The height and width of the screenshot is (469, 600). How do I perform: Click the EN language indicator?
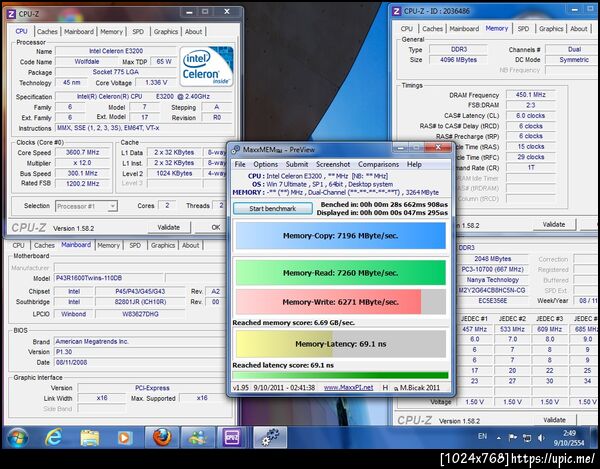[483, 436]
